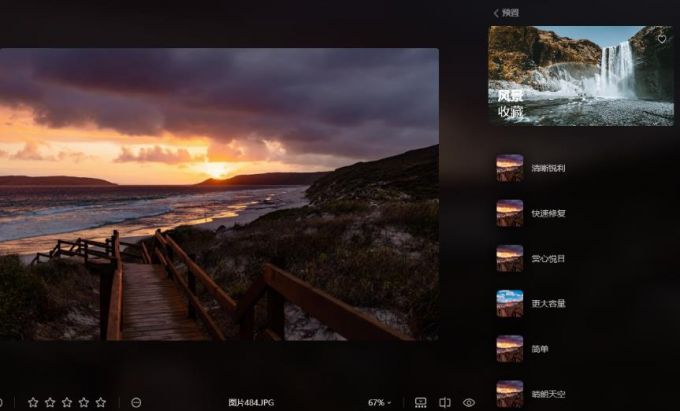Toggle before/after compare view
Screen dimensions: 680x411
click(x=445, y=402)
